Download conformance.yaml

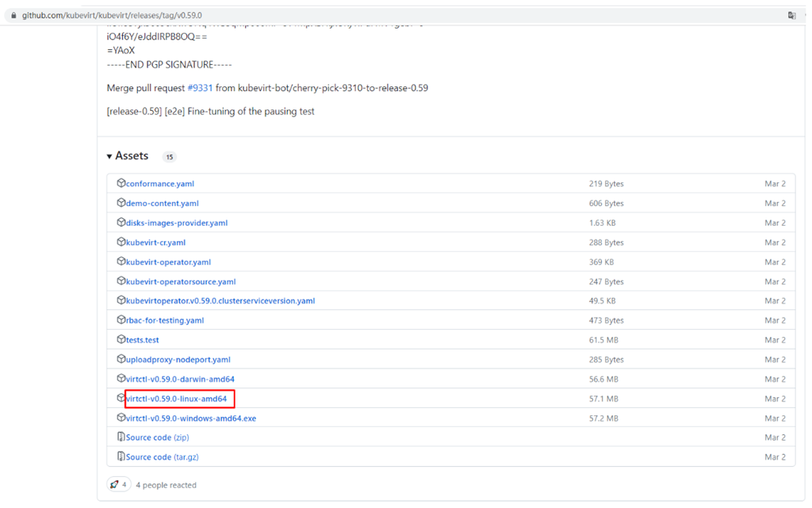point(160,184)
